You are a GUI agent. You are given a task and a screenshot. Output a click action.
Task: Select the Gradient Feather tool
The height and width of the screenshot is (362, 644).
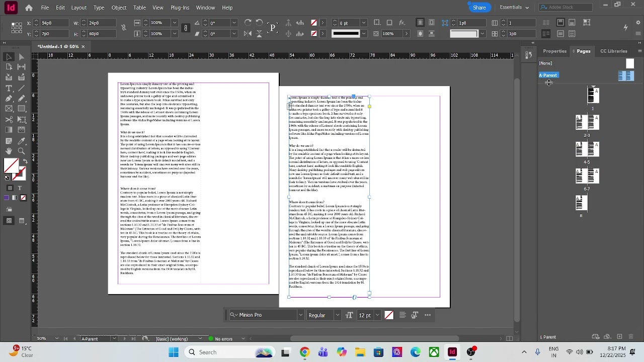[22, 130]
